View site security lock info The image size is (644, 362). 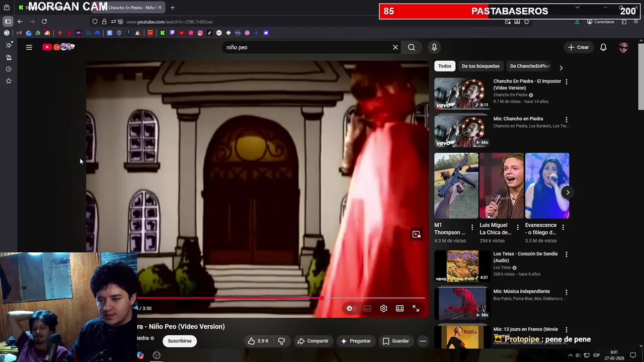[x=104, y=22]
